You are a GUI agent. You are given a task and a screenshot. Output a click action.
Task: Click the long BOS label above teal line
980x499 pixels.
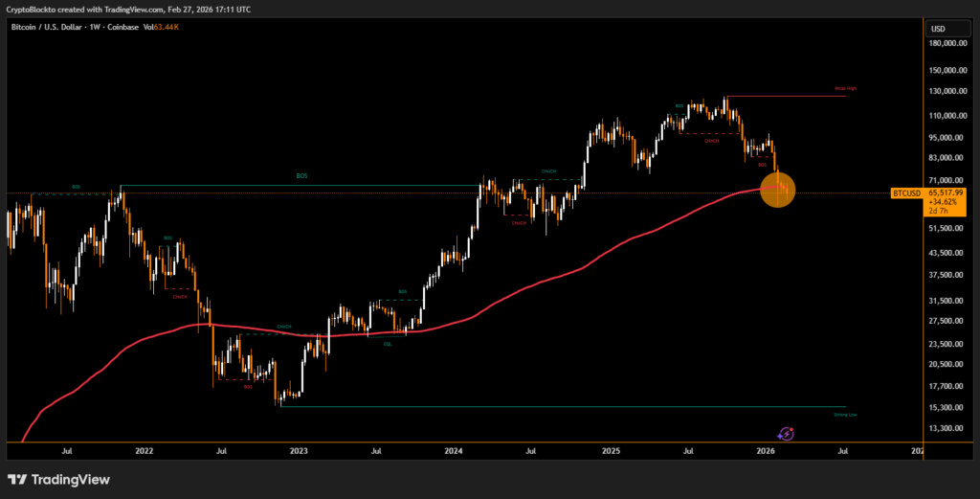pyautogui.click(x=302, y=176)
